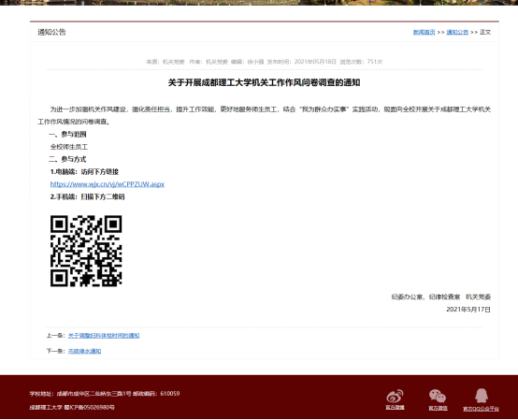Click the text 全校师生员工
This screenshot has width=518, height=420.
(x=68, y=147)
